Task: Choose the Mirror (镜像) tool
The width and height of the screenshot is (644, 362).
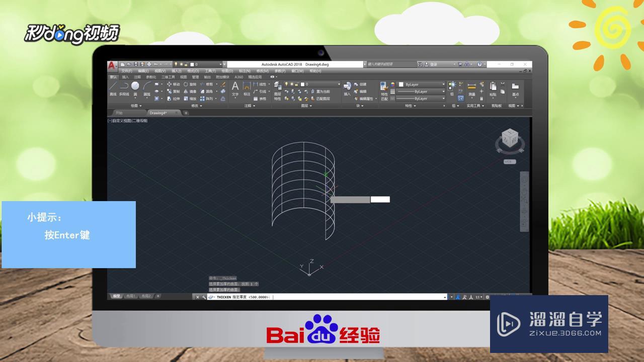Action: coord(191,92)
